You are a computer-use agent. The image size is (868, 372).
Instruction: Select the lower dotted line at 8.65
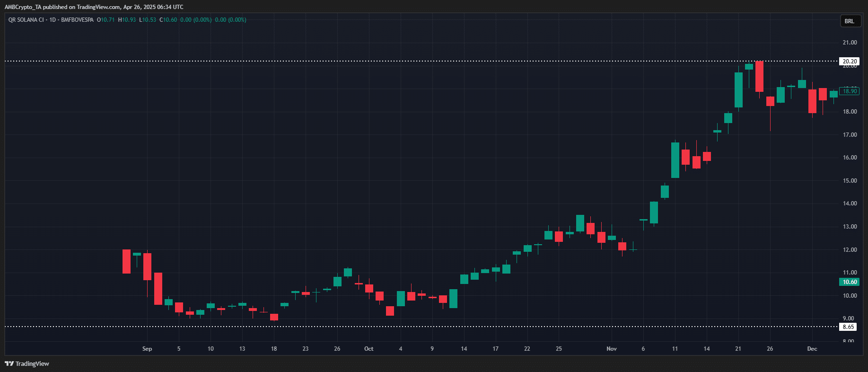click(x=426, y=327)
